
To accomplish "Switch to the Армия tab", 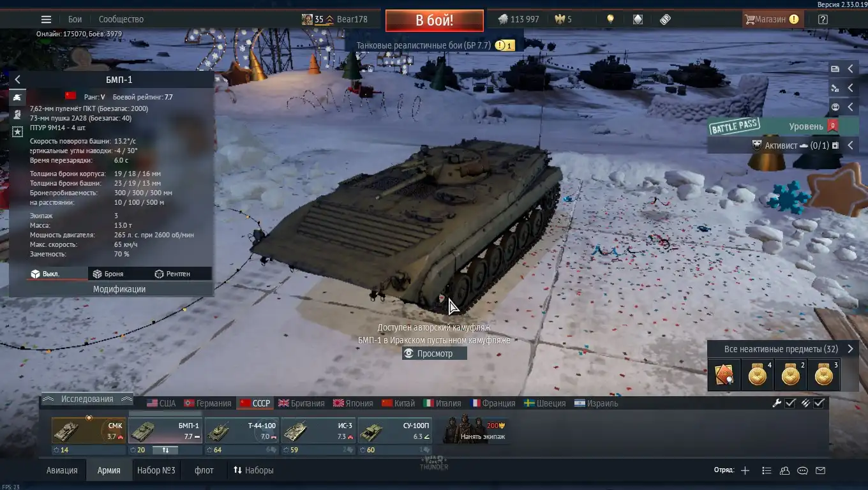I will point(108,470).
